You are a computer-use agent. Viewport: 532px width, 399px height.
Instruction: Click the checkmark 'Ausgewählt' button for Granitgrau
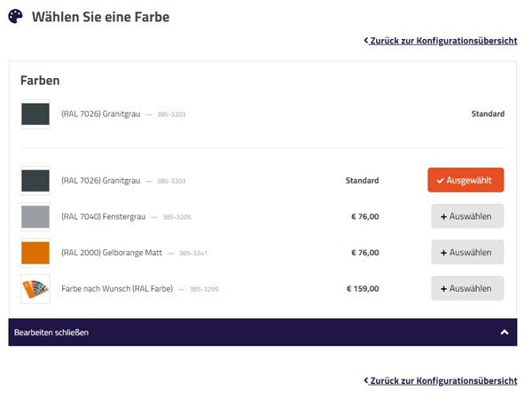pyautogui.click(x=465, y=180)
